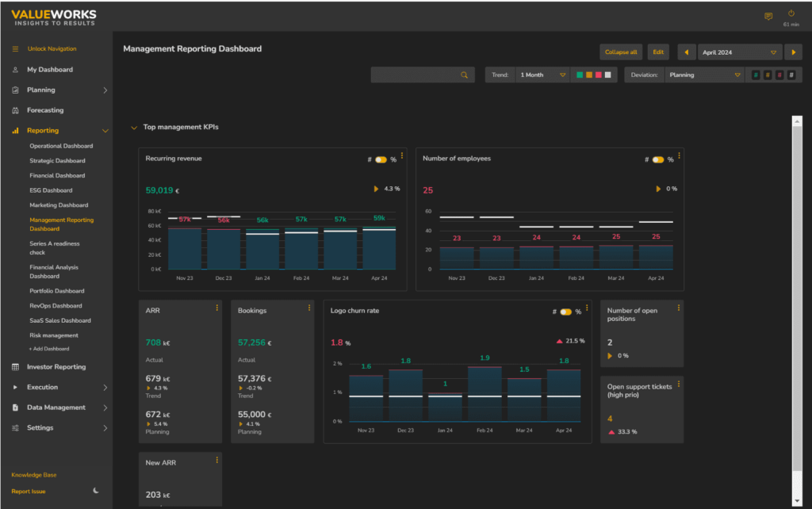
Task: Toggle Logo churn rate to percentage view
Action: coord(566,311)
